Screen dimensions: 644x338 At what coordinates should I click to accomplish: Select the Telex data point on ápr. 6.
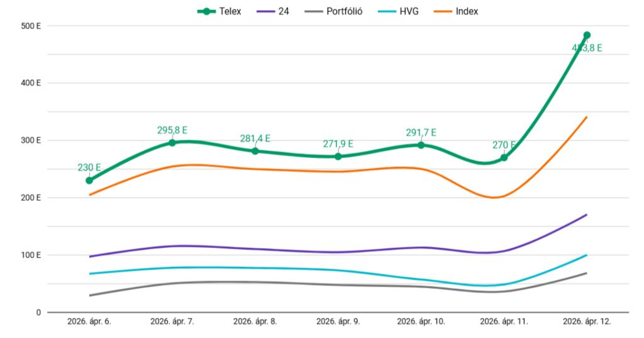tap(89, 181)
